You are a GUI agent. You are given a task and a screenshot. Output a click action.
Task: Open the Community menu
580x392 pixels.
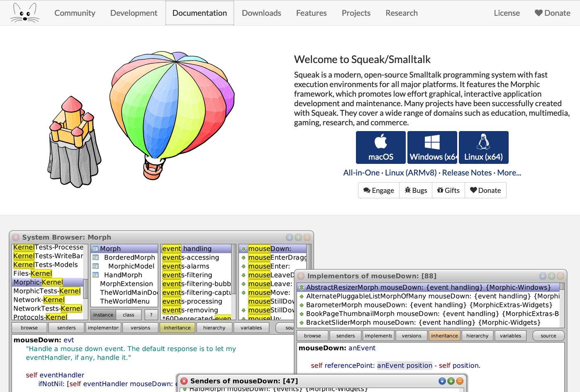coord(75,13)
